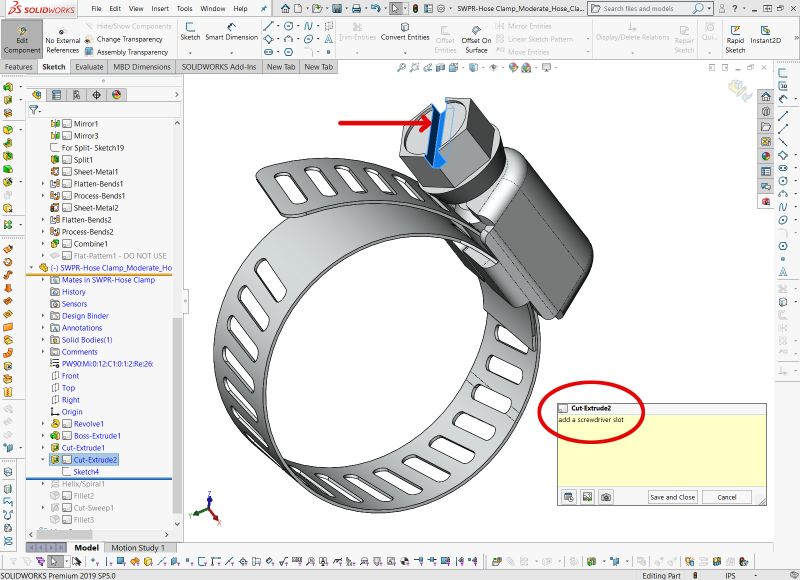Expand the feature tree tabs arrow

tap(177, 95)
